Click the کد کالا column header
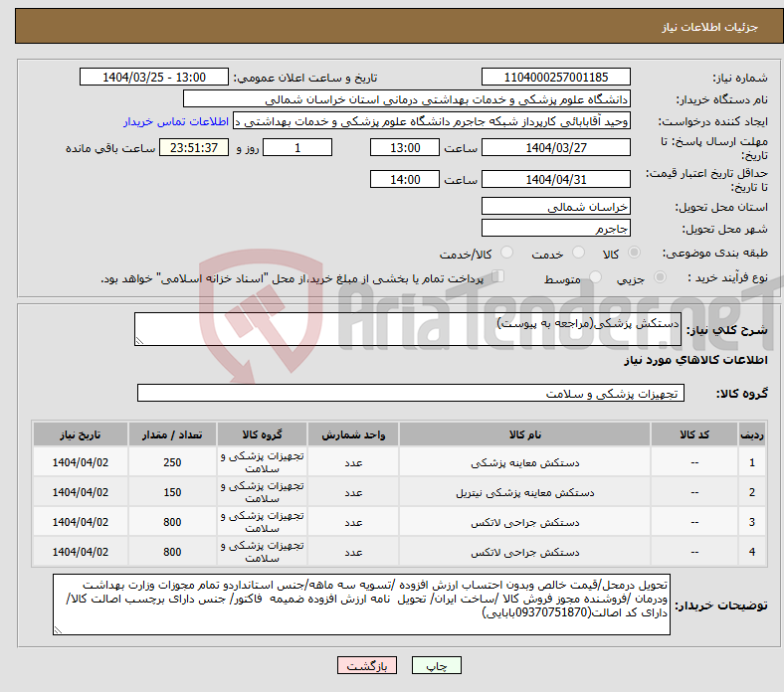This screenshot has height=692, width=784. [694, 434]
